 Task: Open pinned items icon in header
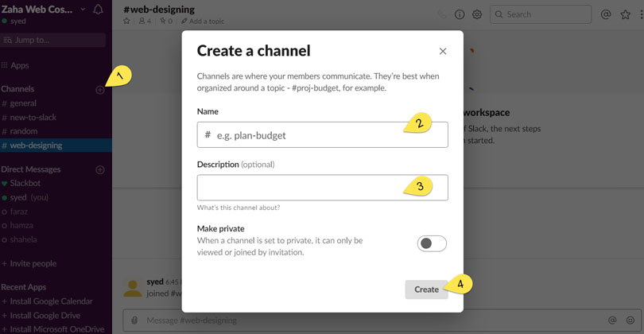[166, 21]
